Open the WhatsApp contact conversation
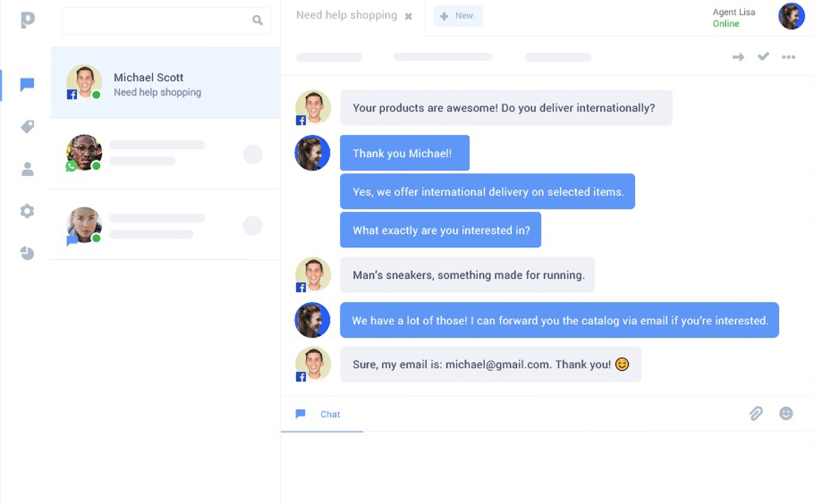 pyautogui.click(x=166, y=153)
